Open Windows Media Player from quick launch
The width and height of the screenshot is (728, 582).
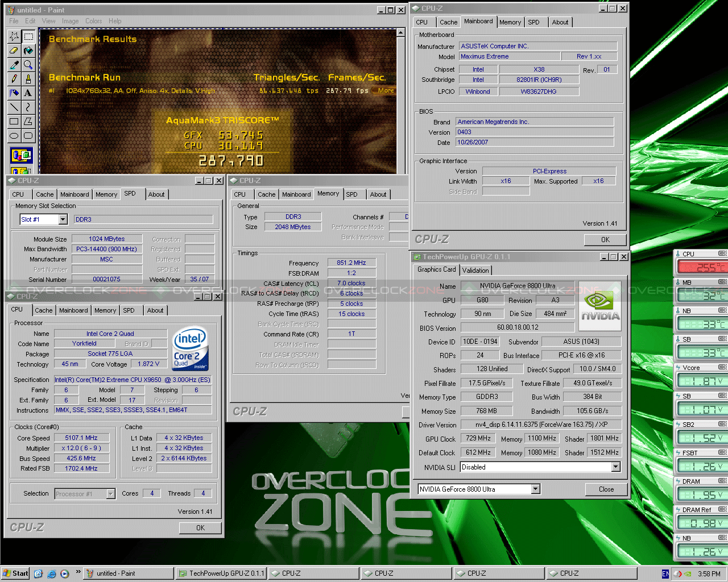[64, 573]
